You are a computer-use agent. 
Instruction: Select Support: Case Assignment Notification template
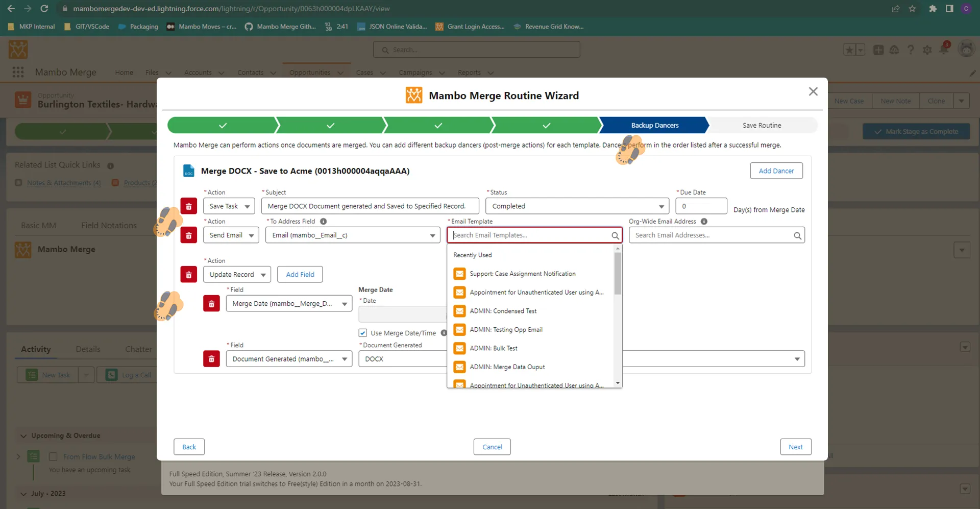click(531, 274)
